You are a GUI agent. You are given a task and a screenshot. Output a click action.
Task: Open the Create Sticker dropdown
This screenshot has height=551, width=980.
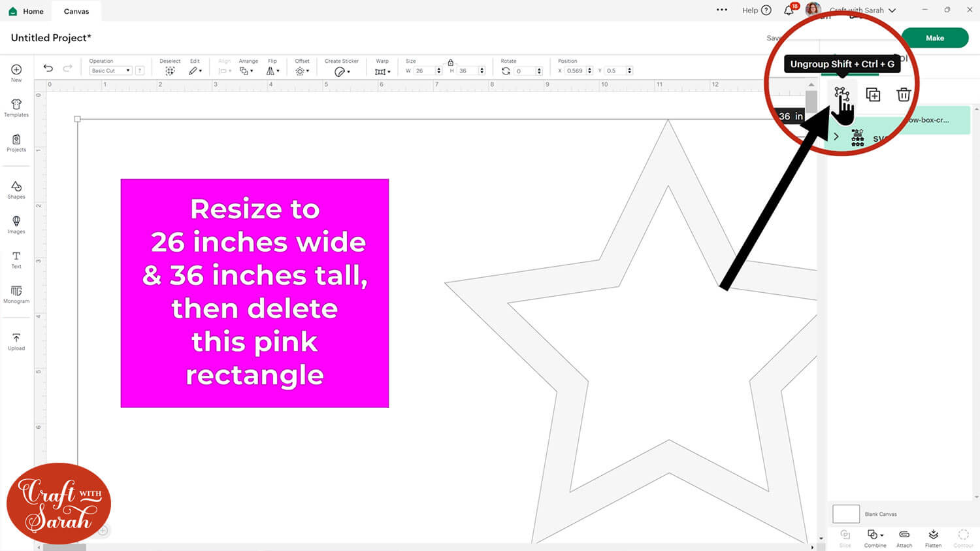tap(342, 71)
